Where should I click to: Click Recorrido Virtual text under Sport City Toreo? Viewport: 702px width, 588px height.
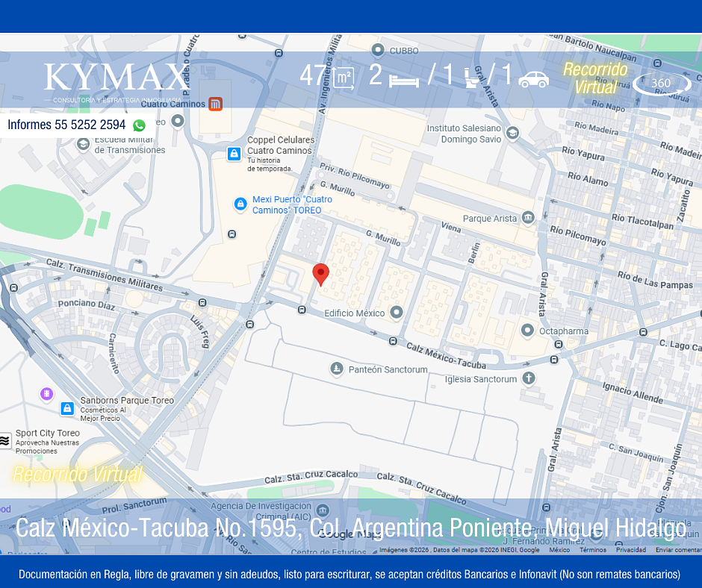[78, 475]
